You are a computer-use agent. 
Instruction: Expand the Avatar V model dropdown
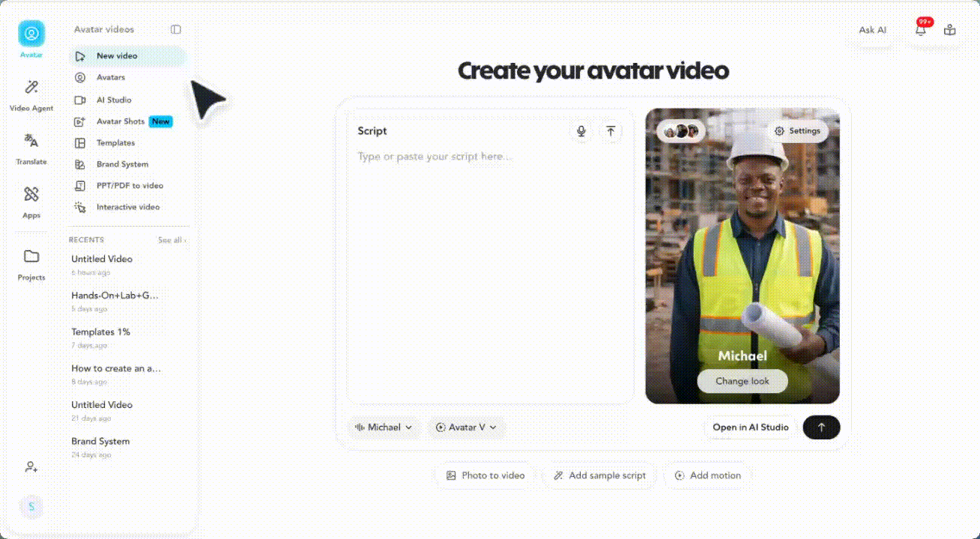coord(467,427)
